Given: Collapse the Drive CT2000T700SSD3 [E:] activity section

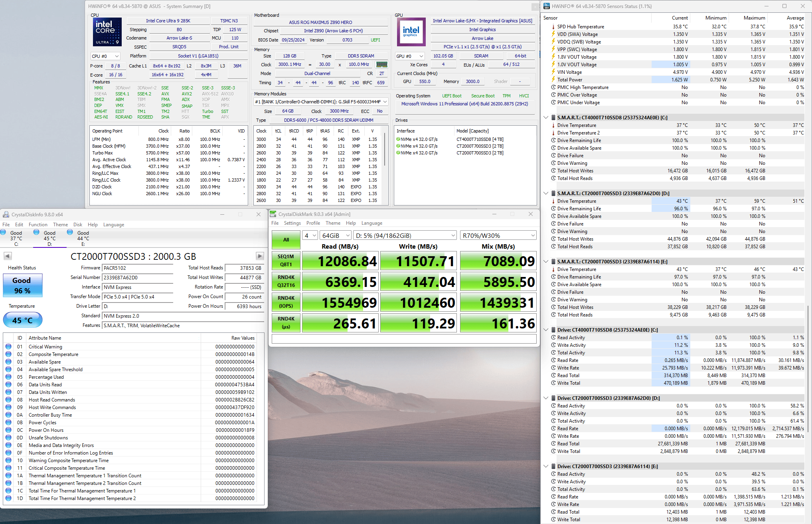Looking at the screenshot, I should (x=546, y=466).
